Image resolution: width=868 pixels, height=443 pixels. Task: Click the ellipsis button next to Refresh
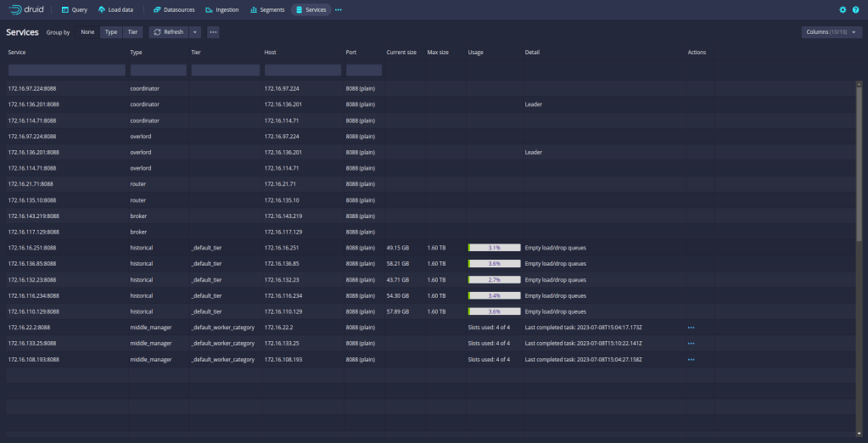point(213,32)
